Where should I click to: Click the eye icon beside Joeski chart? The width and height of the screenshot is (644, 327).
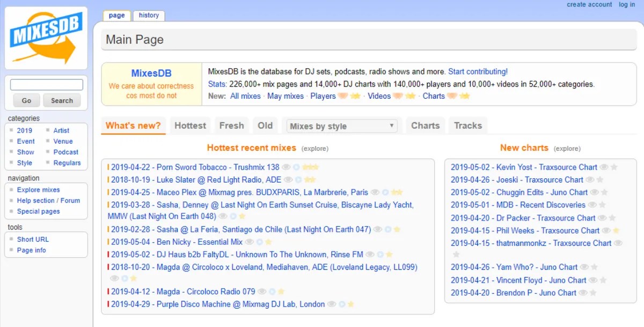pyautogui.click(x=590, y=180)
